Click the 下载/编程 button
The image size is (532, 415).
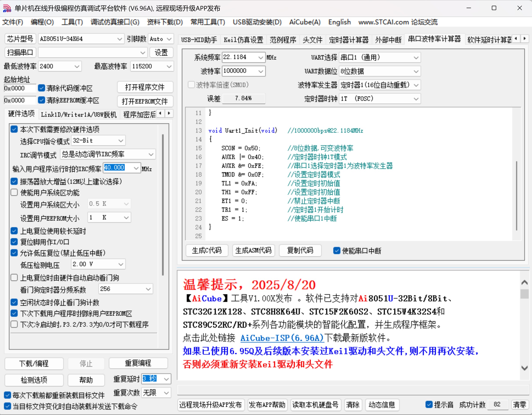tap(34, 364)
